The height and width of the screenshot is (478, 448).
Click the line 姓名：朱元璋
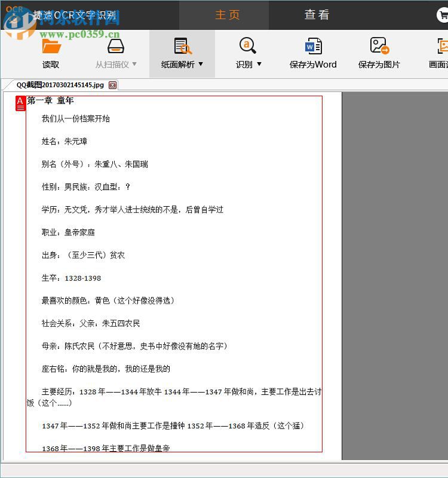[x=65, y=142]
